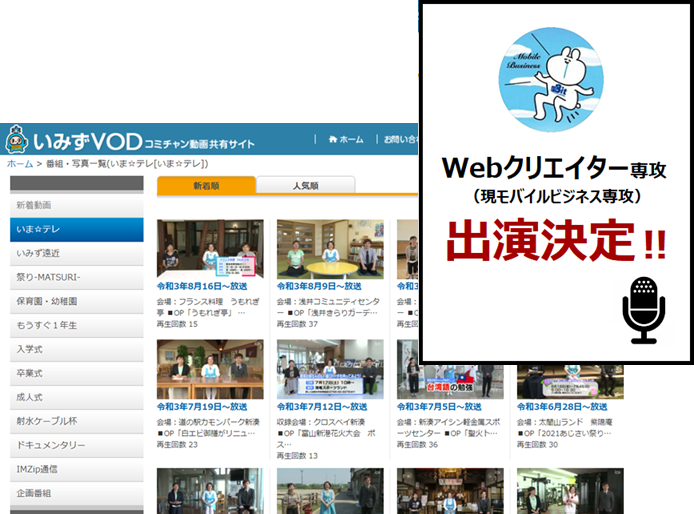Open ドキュメンタリー category
Screen dimensions: 694x514
(x=77, y=445)
